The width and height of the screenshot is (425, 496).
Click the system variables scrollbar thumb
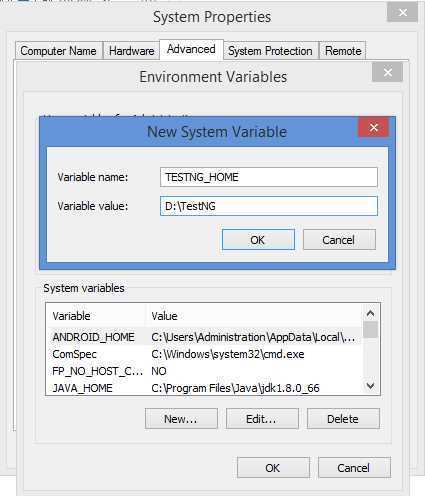click(370, 330)
